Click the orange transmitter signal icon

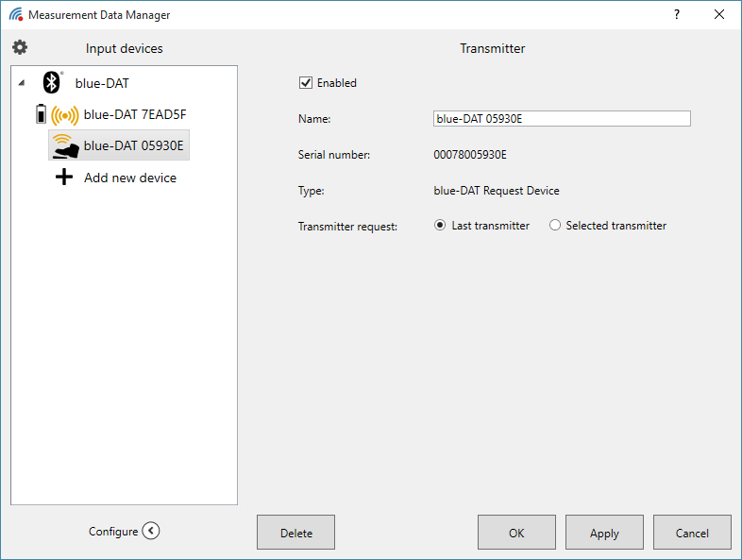pyautogui.click(x=65, y=115)
